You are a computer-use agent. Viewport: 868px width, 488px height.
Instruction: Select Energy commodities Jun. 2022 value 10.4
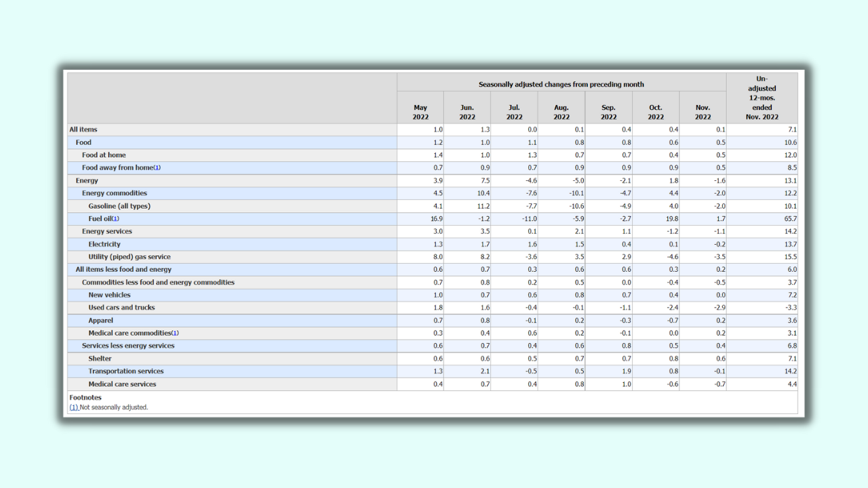pos(483,193)
